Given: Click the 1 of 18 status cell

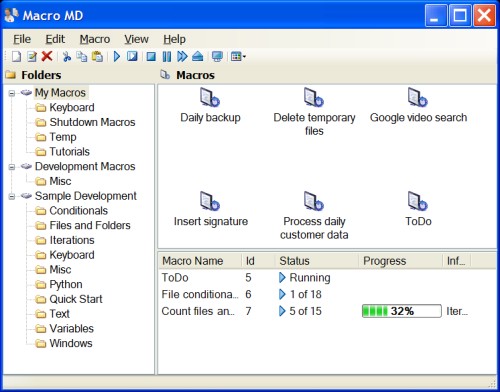Looking at the screenshot, I should point(300,294).
